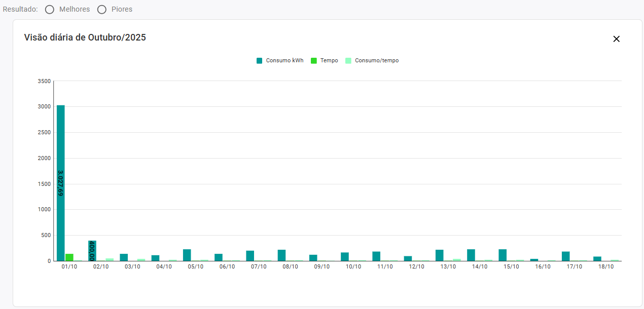The width and height of the screenshot is (644, 309).
Task: Click the Consumo kWh bar for 04/10
Action: pos(156,258)
